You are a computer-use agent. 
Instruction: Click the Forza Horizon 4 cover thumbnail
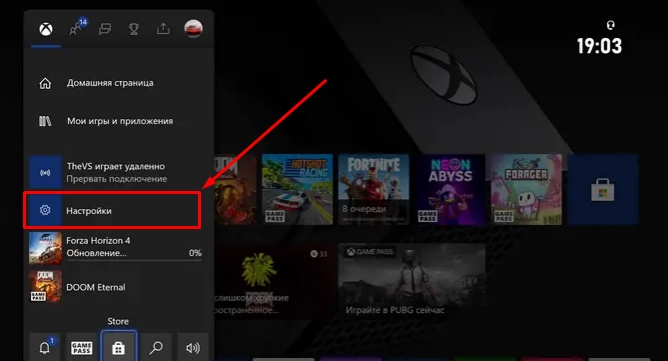click(45, 248)
